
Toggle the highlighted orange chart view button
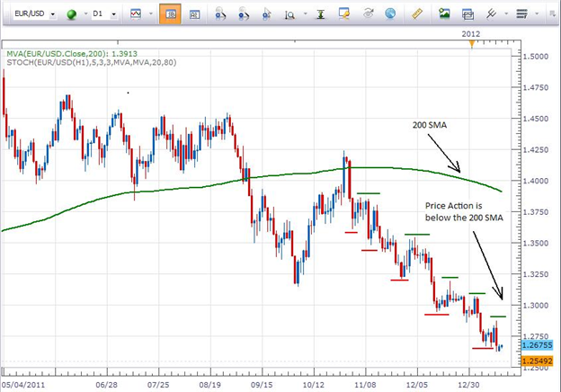coord(170,14)
